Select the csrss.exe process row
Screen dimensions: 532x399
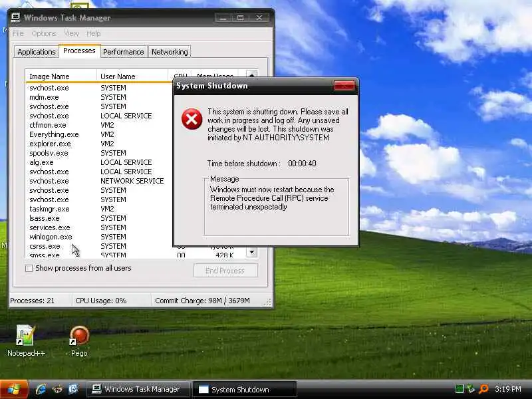click(x=98, y=246)
